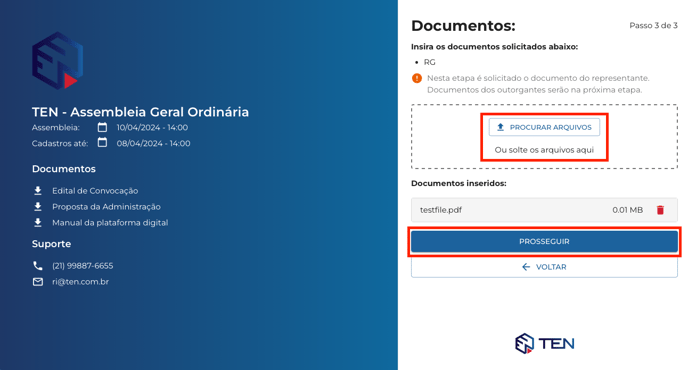The width and height of the screenshot is (688, 370).
Task: Delete testfile.pdf using red trash icon
Action: pyautogui.click(x=660, y=210)
